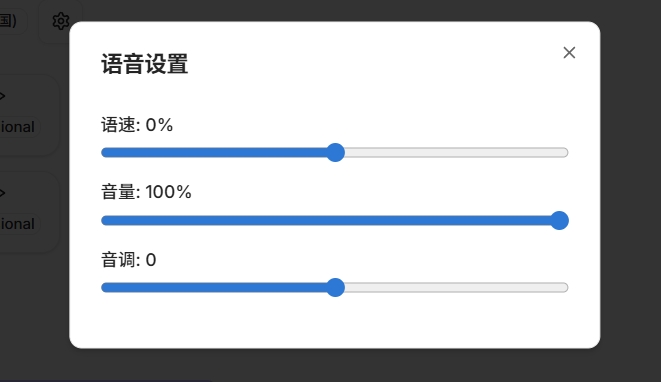Click the grey unfilled part of the 音调 track
This screenshot has width=661, height=382.
click(457, 288)
